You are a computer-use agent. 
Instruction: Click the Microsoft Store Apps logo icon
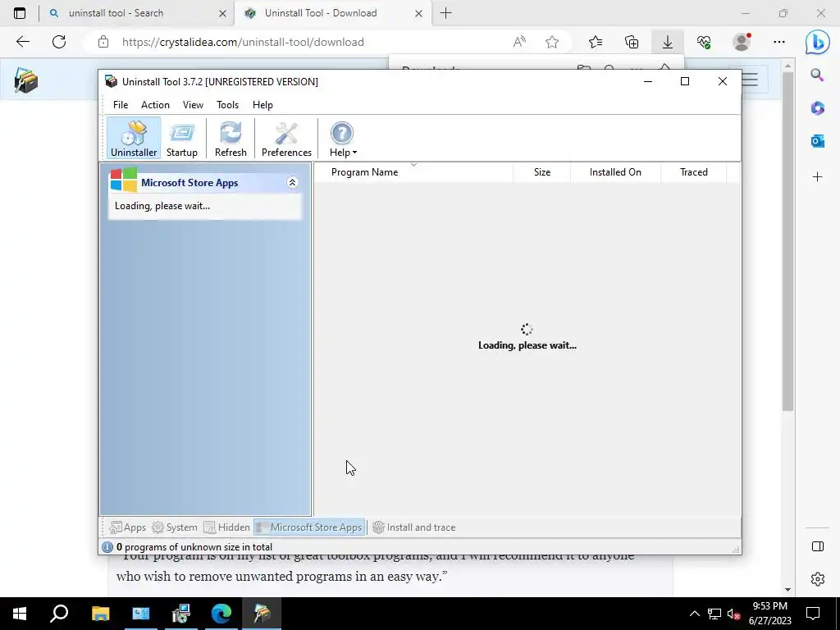123,180
